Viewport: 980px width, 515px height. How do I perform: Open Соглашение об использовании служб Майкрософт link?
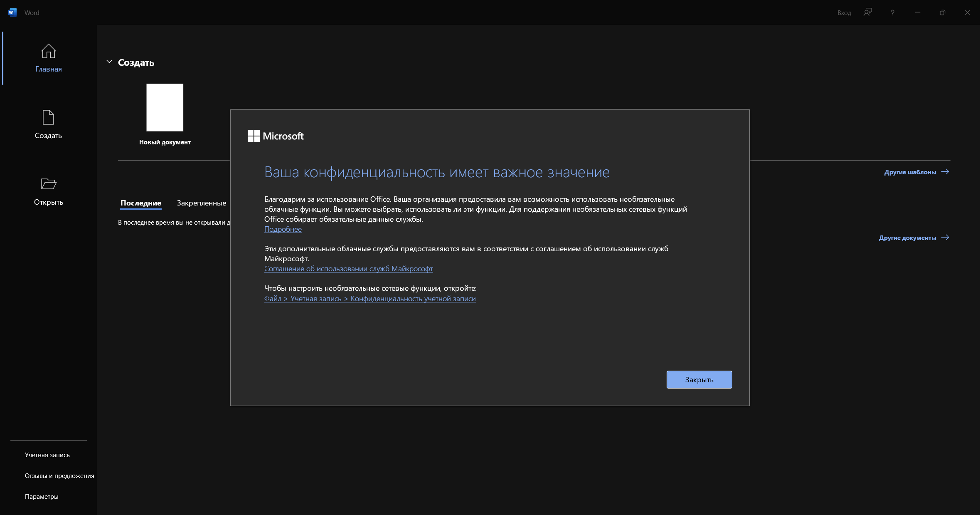[x=349, y=269]
